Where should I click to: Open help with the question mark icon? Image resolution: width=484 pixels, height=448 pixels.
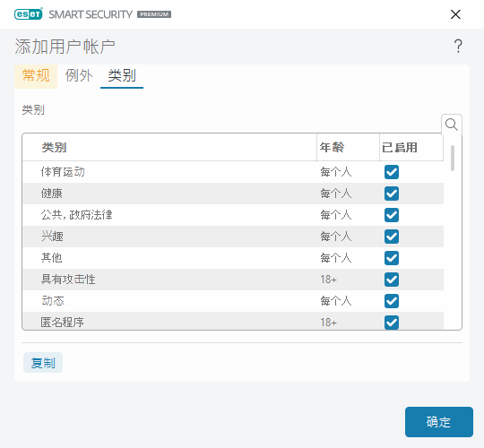point(458,47)
